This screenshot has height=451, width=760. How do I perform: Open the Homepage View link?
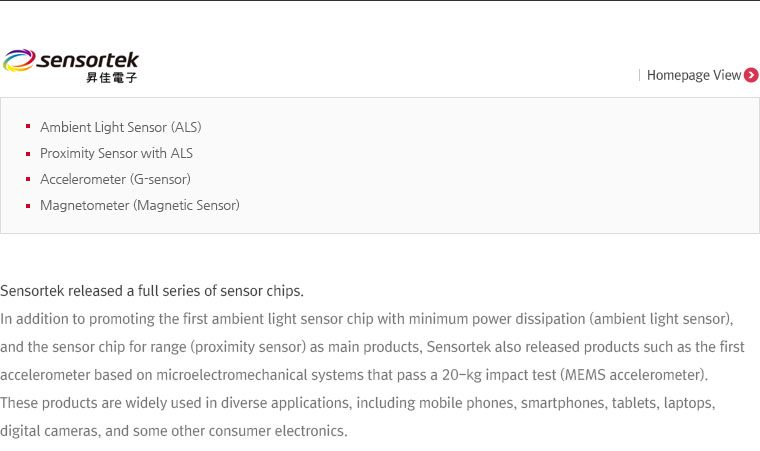(x=694, y=75)
